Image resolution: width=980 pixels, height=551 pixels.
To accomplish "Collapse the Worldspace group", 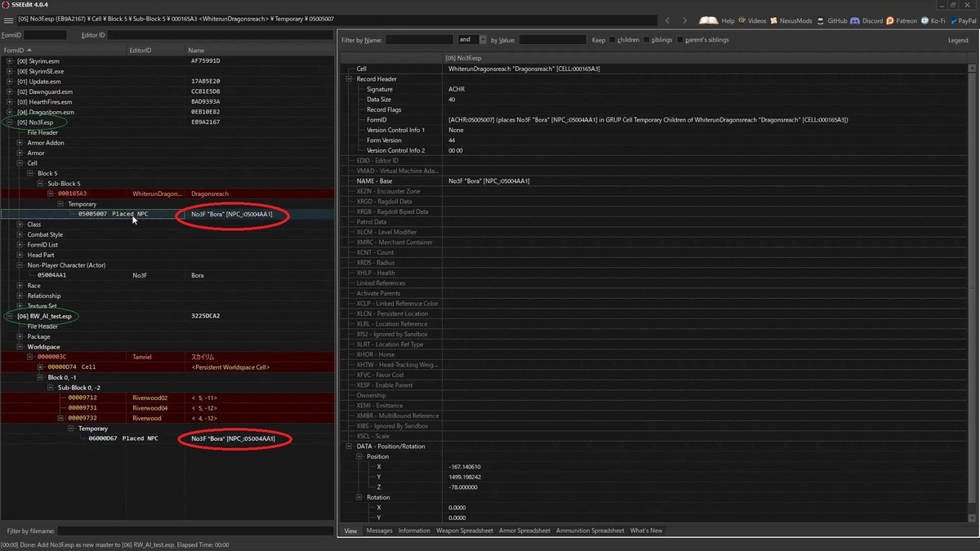I will click(x=20, y=347).
